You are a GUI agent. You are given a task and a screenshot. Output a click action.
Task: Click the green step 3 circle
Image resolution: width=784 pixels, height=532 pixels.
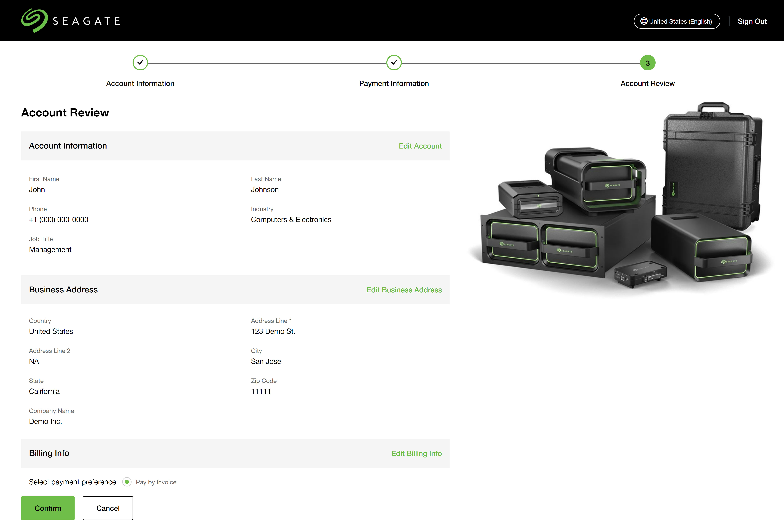(x=647, y=63)
